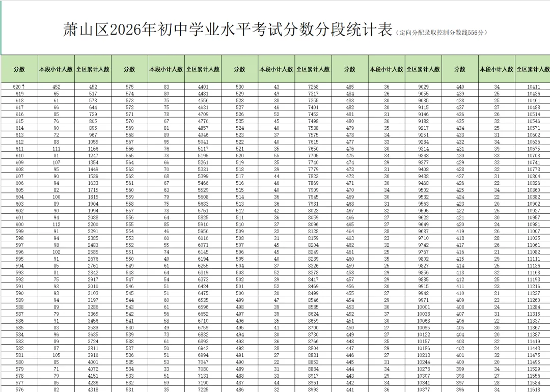Click score cell 600
The height and width of the screenshot is (392, 550).
click(x=19, y=225)
